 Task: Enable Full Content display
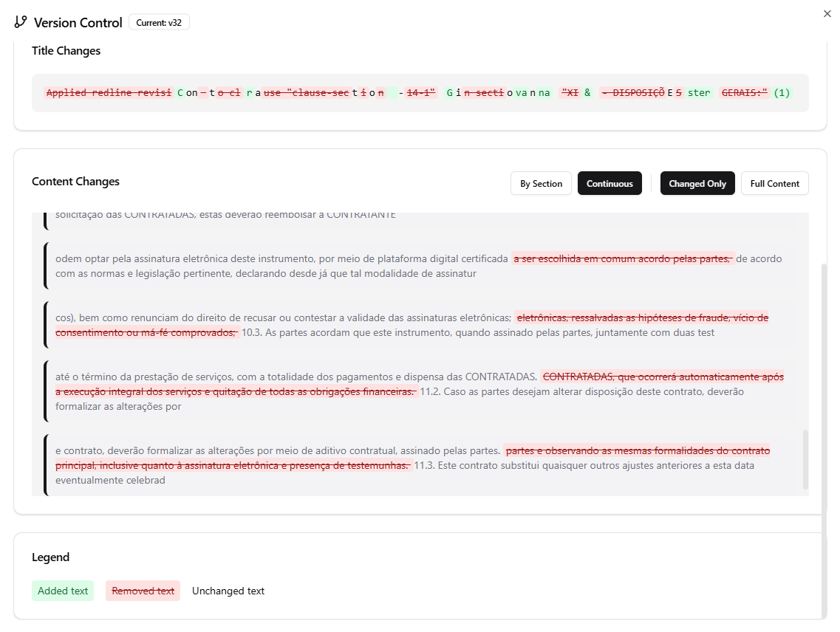[x=774, y=183]
